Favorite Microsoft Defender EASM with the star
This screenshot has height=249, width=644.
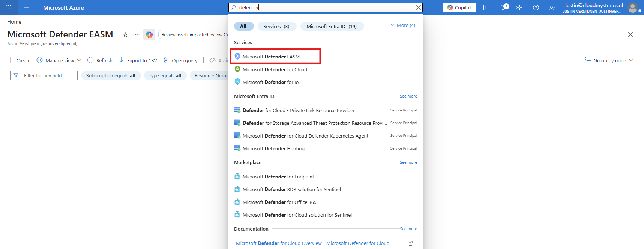click(125, 34)
